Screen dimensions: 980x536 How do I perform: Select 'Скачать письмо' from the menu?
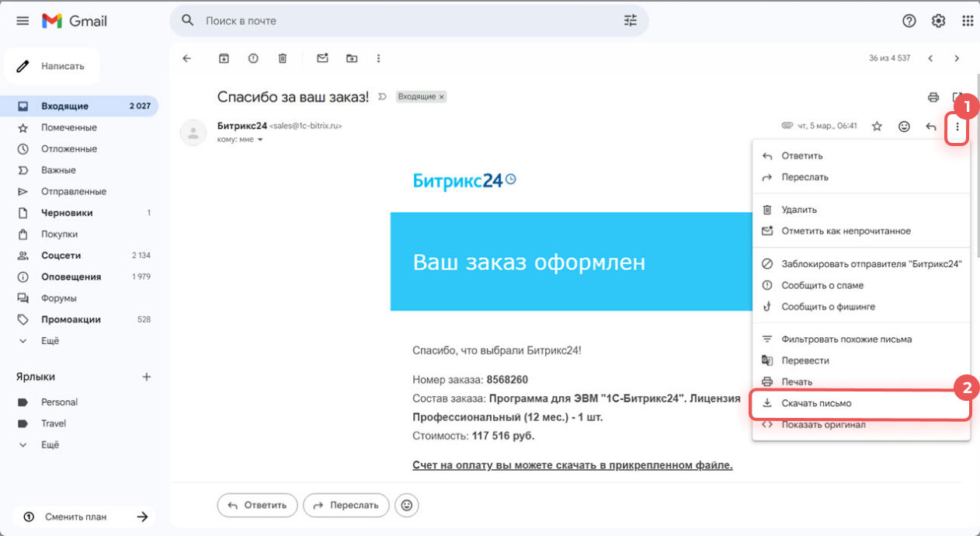click(816, 403)
